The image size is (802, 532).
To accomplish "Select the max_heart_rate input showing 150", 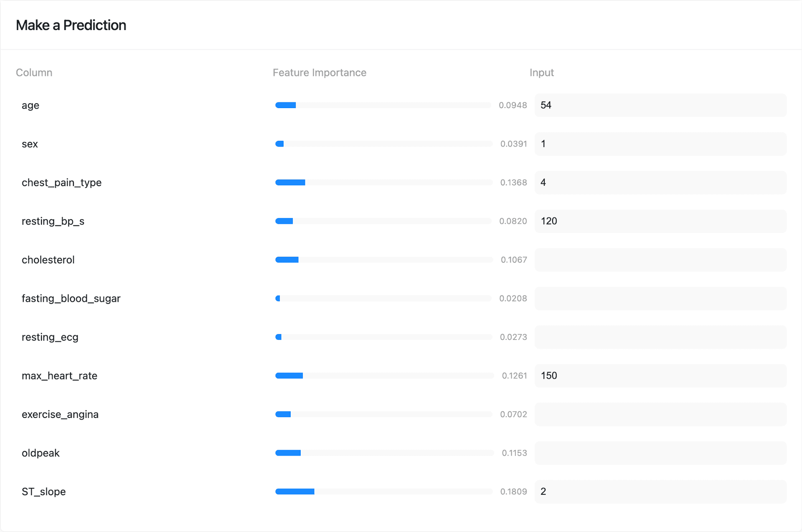I will pos(660,376).
